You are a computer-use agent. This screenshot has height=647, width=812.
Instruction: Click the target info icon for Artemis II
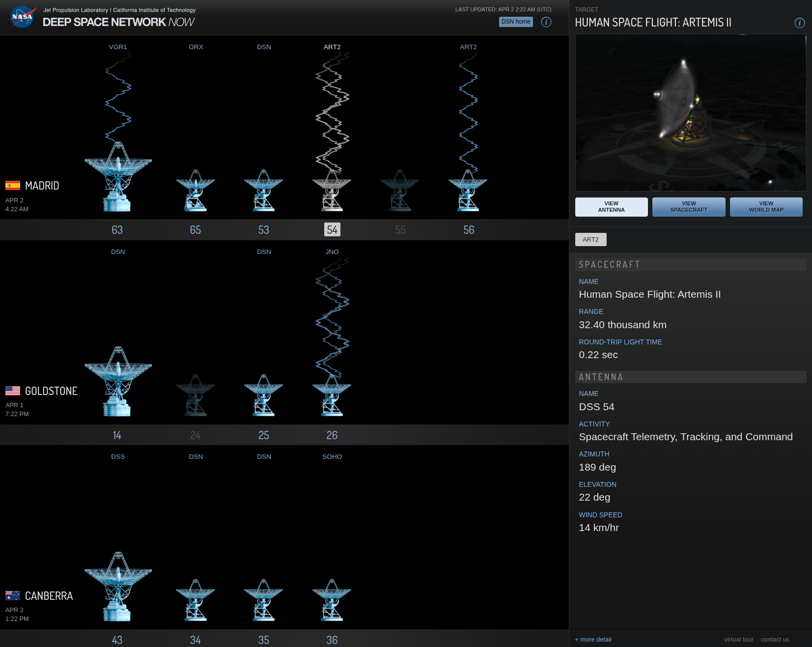click(x=799, y=23)
